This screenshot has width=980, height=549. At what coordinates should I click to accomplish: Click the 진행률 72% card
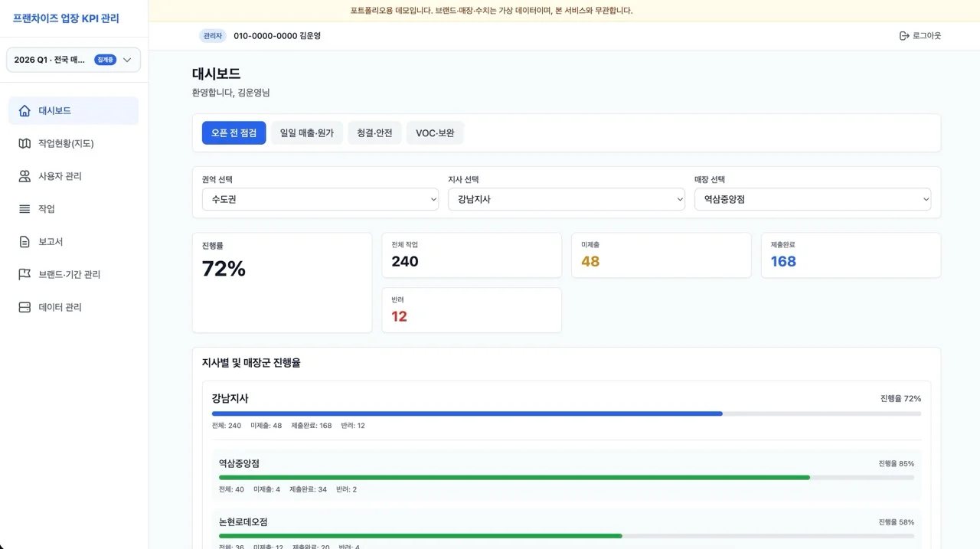[x=282, y=283]
